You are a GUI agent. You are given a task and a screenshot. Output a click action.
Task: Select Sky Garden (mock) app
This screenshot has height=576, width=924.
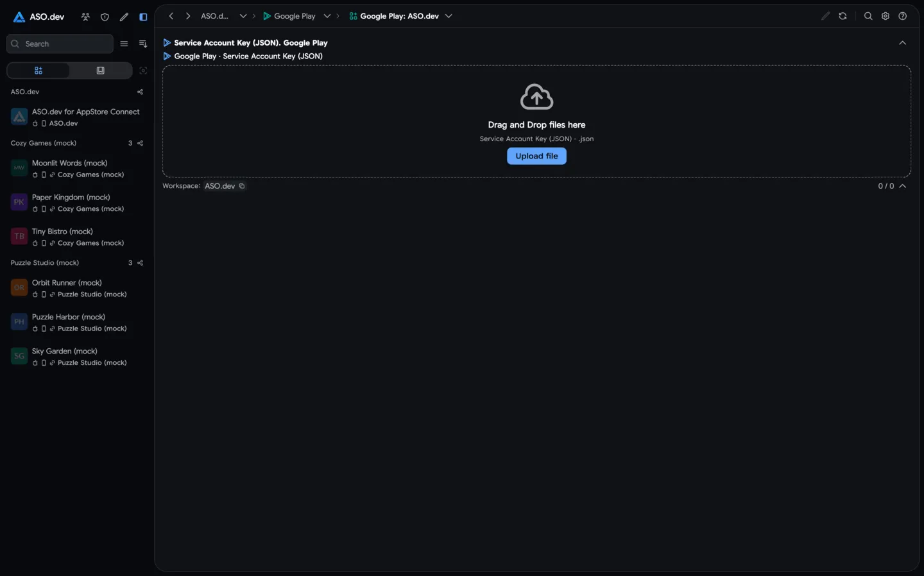tap(77, 357)
